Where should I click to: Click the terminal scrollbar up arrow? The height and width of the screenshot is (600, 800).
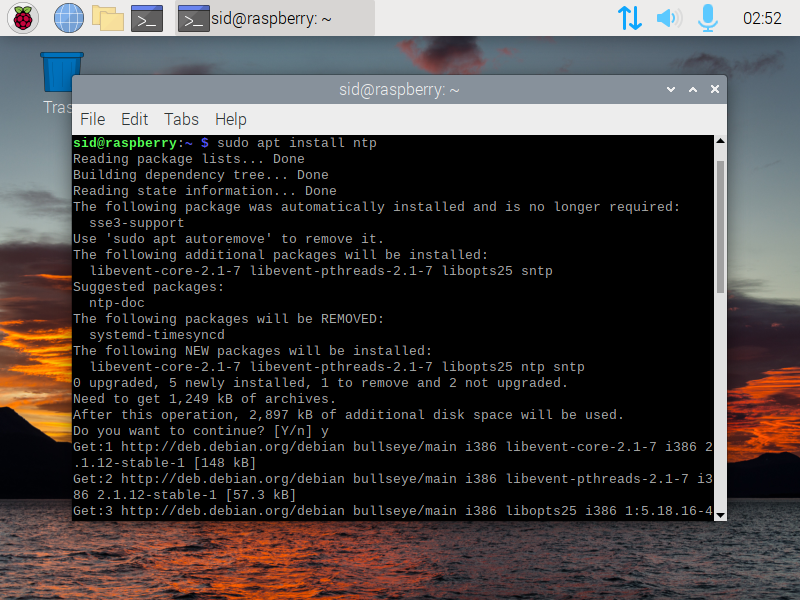click(720, 141)
